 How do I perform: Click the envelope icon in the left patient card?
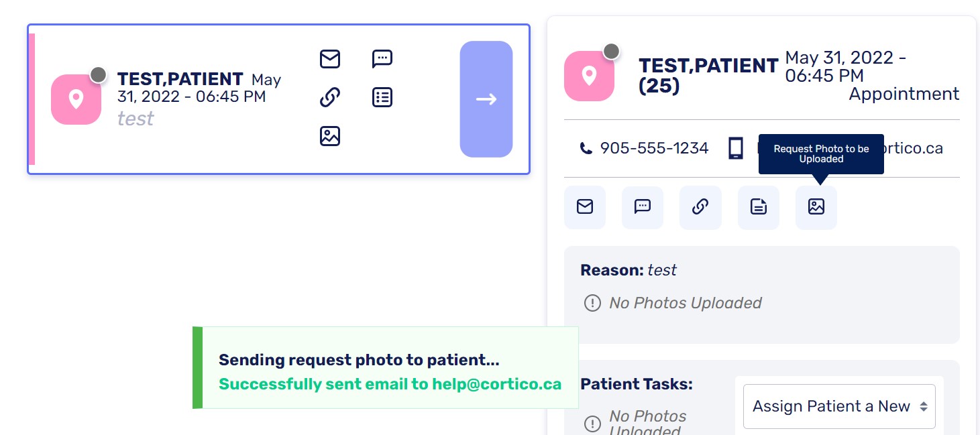tap(330, 59)
